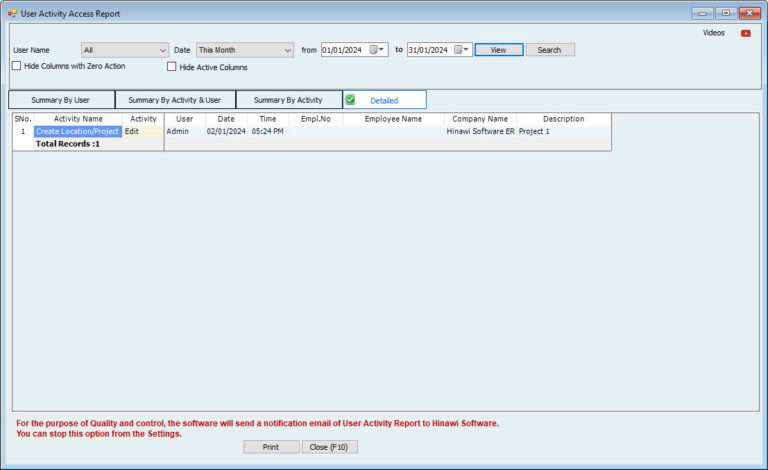The width and height of the screenshot is (768, 470).
Task: Print the activity report
Action: [x=271, y=447]
